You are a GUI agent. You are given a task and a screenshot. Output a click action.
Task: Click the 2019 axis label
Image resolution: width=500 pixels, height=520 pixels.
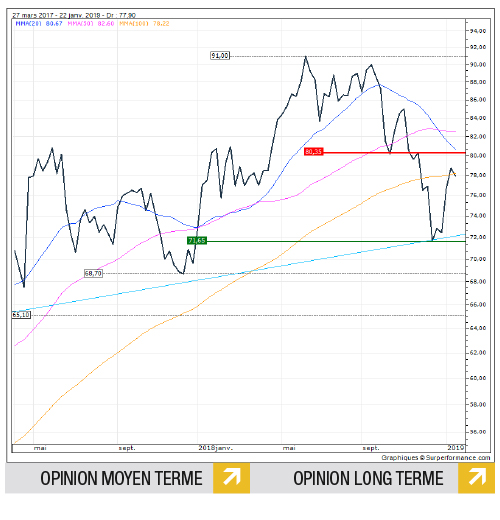point(455,447)
